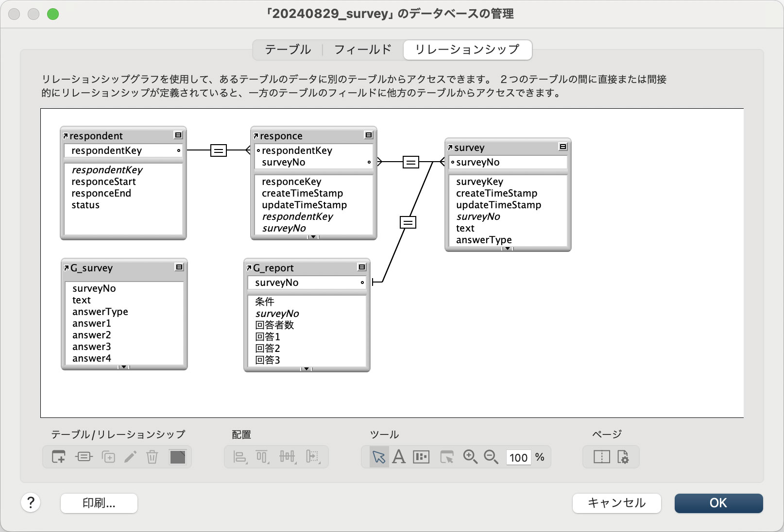Image resolution: width=784 pixels, height=532 pixels.
Task: Click the zoom percentage field showing 100
Action: coord(518,457)
